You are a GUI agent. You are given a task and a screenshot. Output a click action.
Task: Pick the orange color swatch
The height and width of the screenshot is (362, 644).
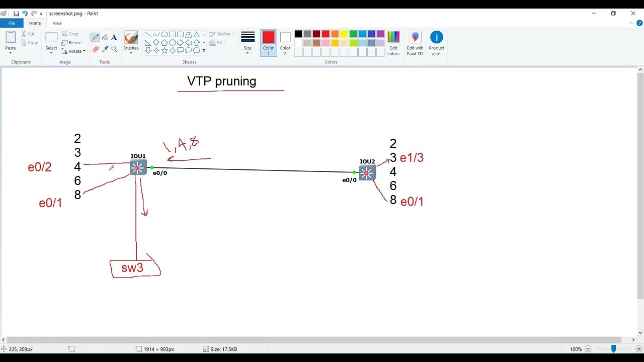[x=335, y=34]
